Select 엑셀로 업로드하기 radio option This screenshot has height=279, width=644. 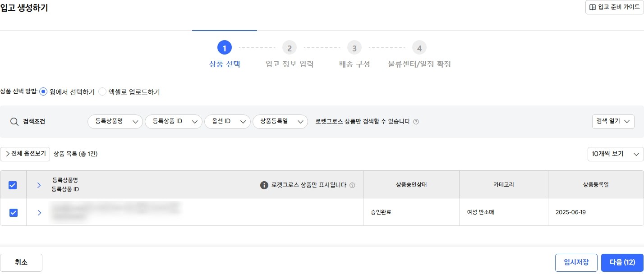tap(102, 92)
